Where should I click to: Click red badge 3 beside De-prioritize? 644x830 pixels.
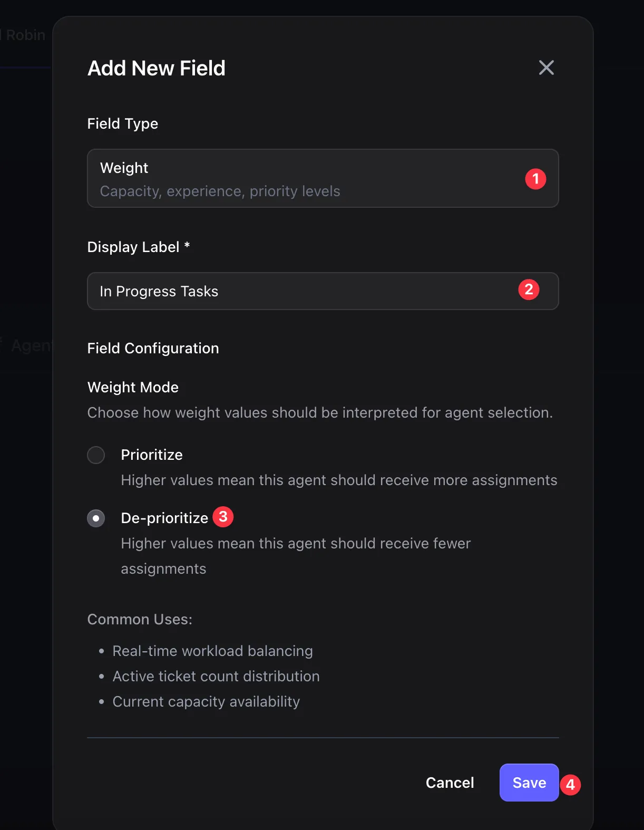223,517
